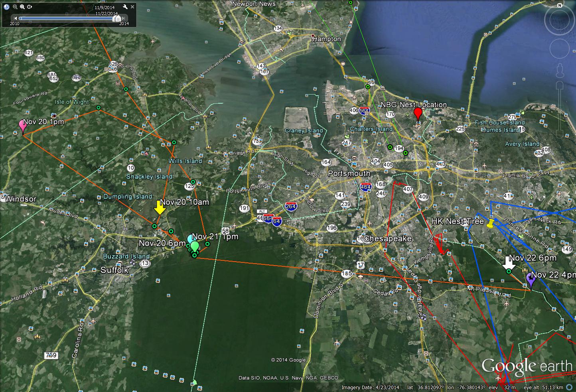Image resolution: width=576 pixels, height=392 pixels.
Task: Click the route 409 shield
Action: 423,197
